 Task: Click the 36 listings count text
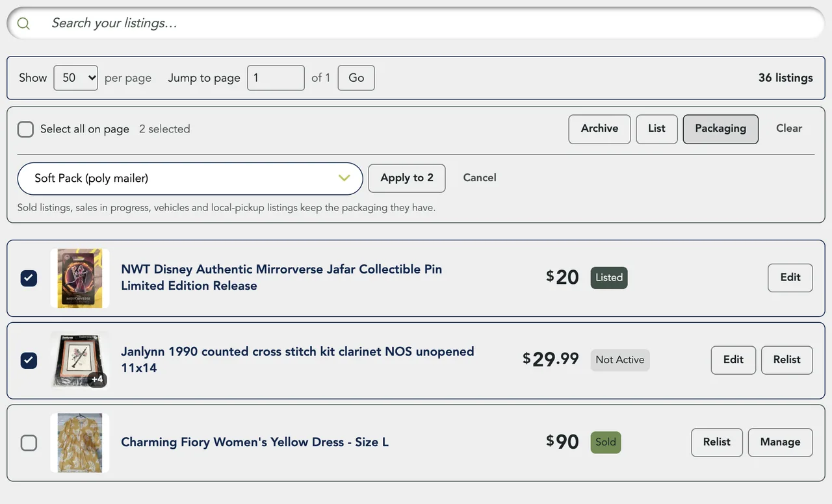click(x=785, y=78)
